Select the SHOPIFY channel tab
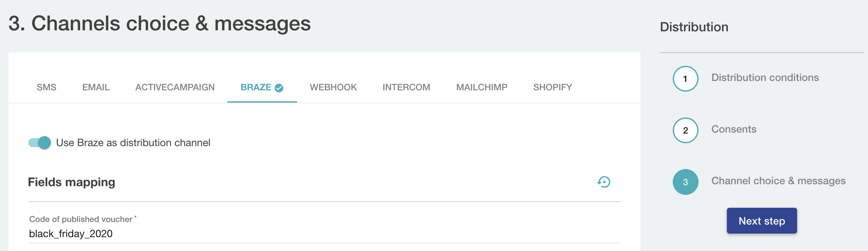 point(552,87)
